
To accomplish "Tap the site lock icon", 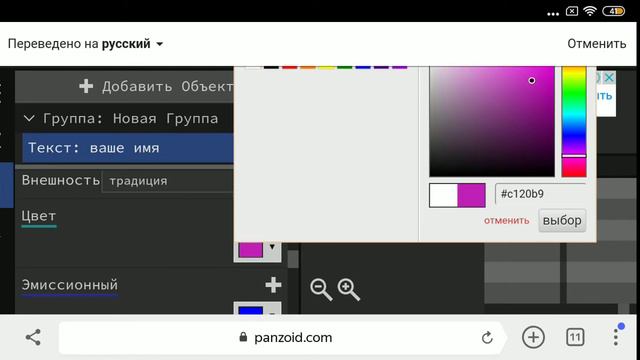I will tap(243, 337).
